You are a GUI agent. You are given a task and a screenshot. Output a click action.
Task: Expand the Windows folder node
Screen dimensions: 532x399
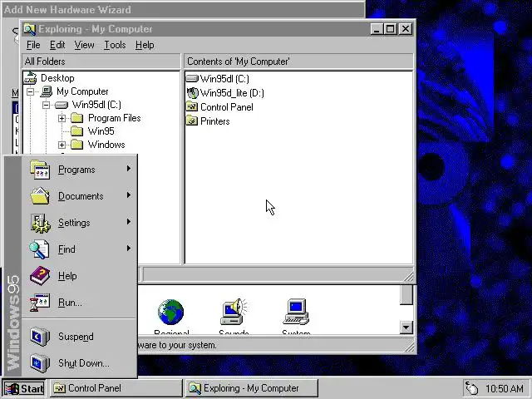[62, 145]
